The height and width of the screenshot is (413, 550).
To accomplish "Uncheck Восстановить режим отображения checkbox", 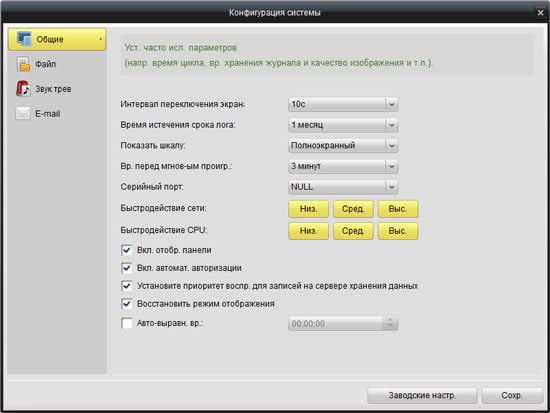I will pos(127,304).
